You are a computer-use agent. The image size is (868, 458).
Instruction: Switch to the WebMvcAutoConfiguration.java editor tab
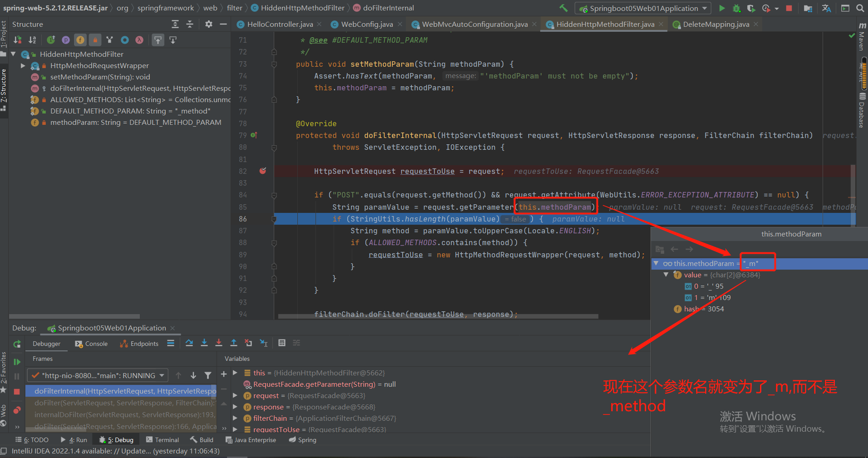[474, 24]
